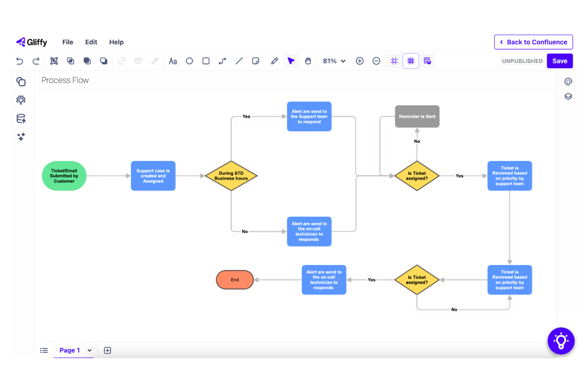Toggle the drag-and-drop table option
This screenshot has width=588, height=392.
427,61
